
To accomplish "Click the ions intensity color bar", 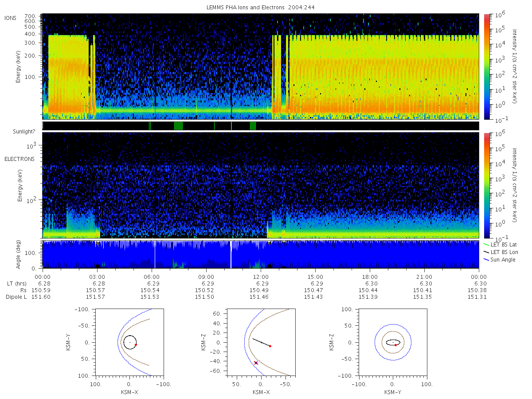I will pos(487,66).
